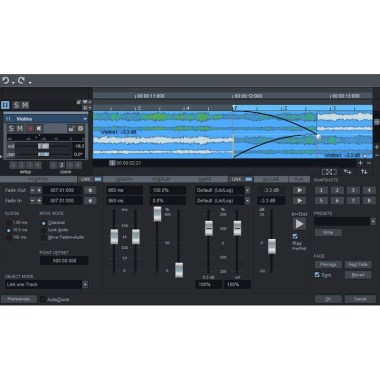The image size is (380, 380).
Task: Click the vertical swap arrows icon
Action: (364, 172)
